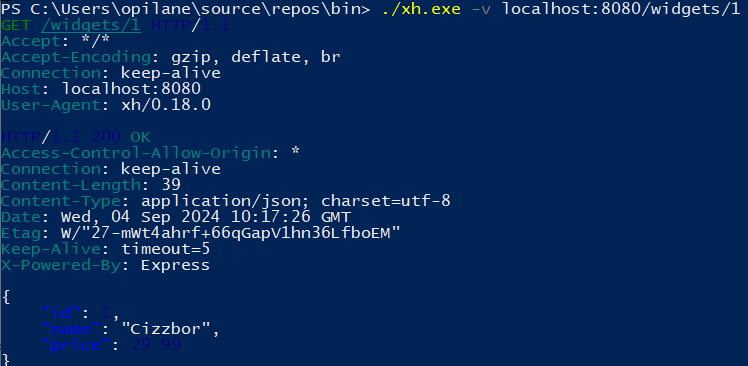Click the price value 29.99

point(156,345)
